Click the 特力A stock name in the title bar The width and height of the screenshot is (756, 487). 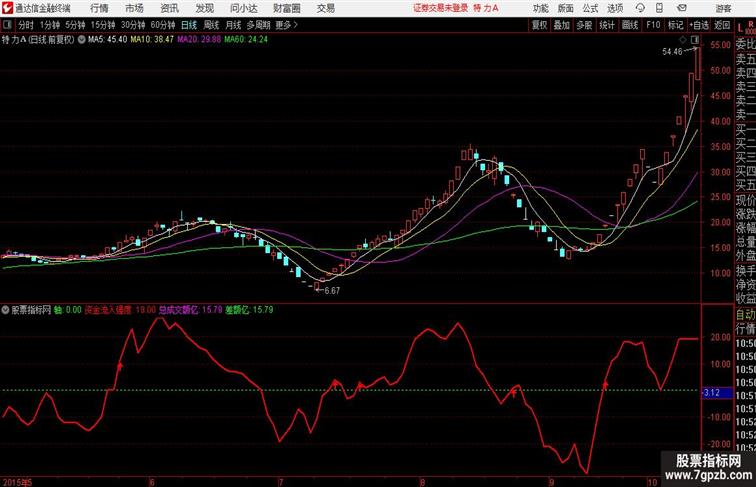486,8
